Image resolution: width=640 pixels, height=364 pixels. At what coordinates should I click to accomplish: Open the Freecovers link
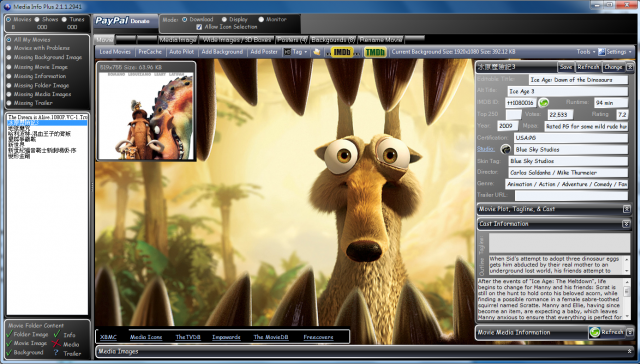click(318, 337)
